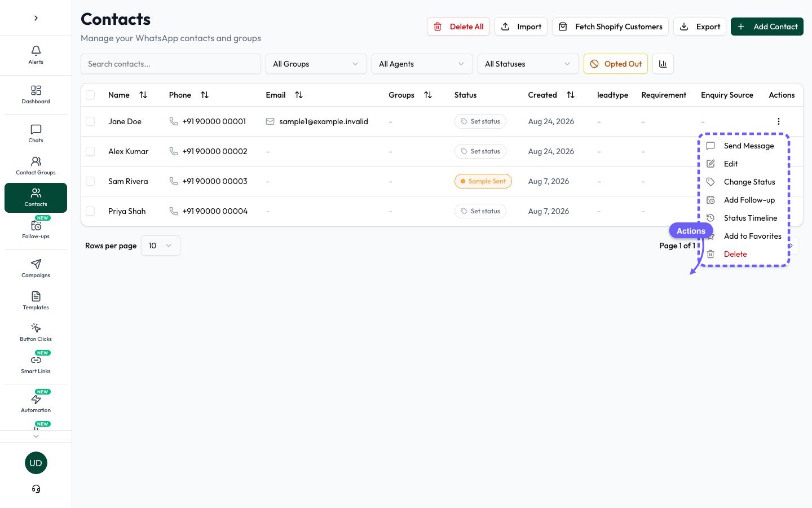The height and width of the screenshot is (508, 812).
Task: Click the Add Contact button
Action: point(767,27)
